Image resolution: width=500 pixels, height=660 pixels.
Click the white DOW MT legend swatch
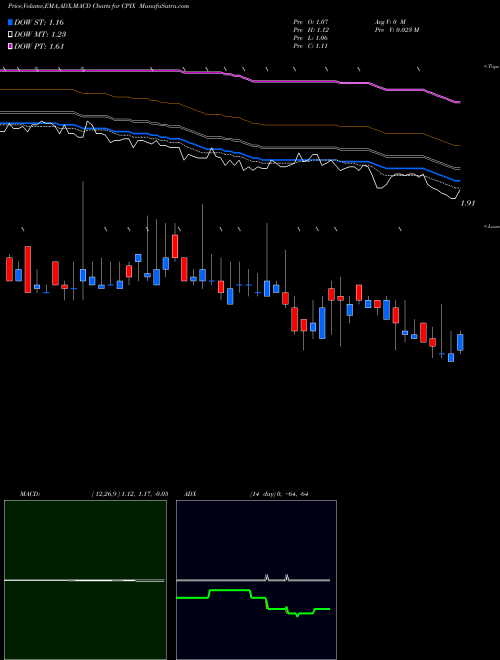pos(10,35)
